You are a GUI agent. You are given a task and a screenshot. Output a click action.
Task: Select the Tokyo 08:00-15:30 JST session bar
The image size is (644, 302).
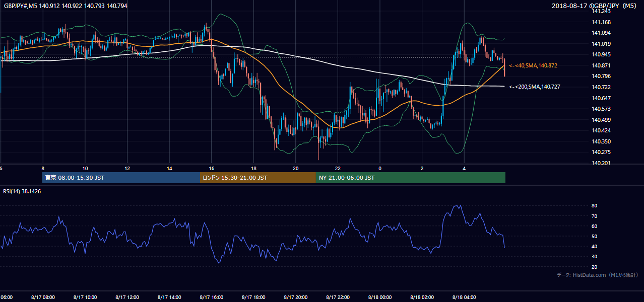121,178
